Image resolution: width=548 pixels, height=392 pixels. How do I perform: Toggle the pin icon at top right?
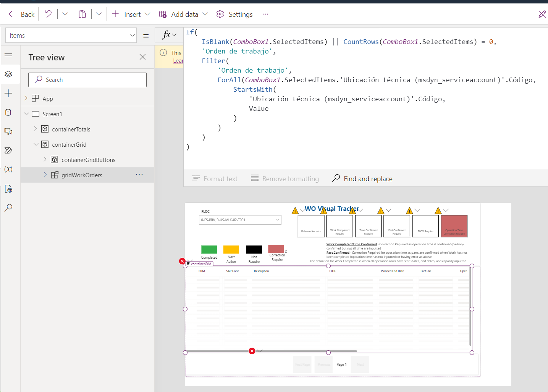pos(542,14)
